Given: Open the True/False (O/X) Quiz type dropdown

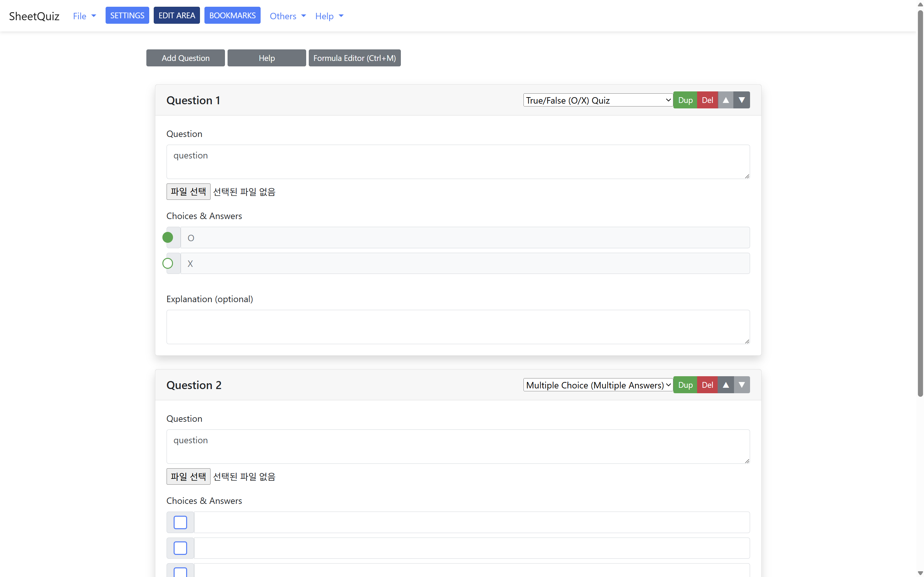Looking at the screenshot, I should click(x=598, y=100).
